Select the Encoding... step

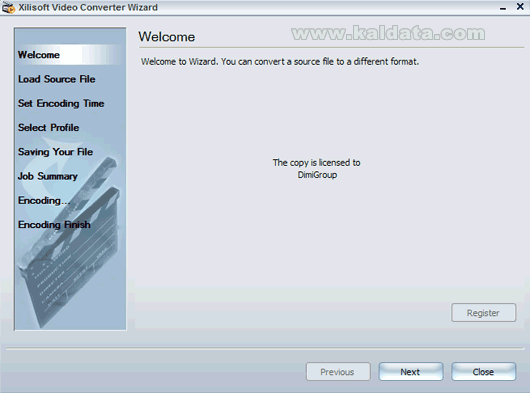(44, 200)
